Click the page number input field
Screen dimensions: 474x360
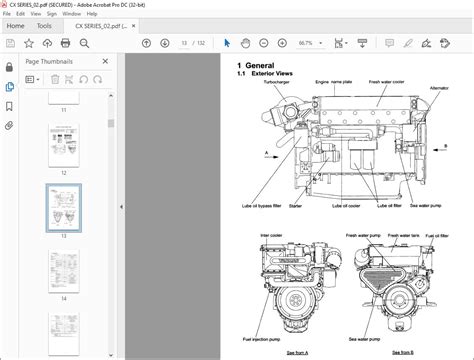[x=184, y=43]
